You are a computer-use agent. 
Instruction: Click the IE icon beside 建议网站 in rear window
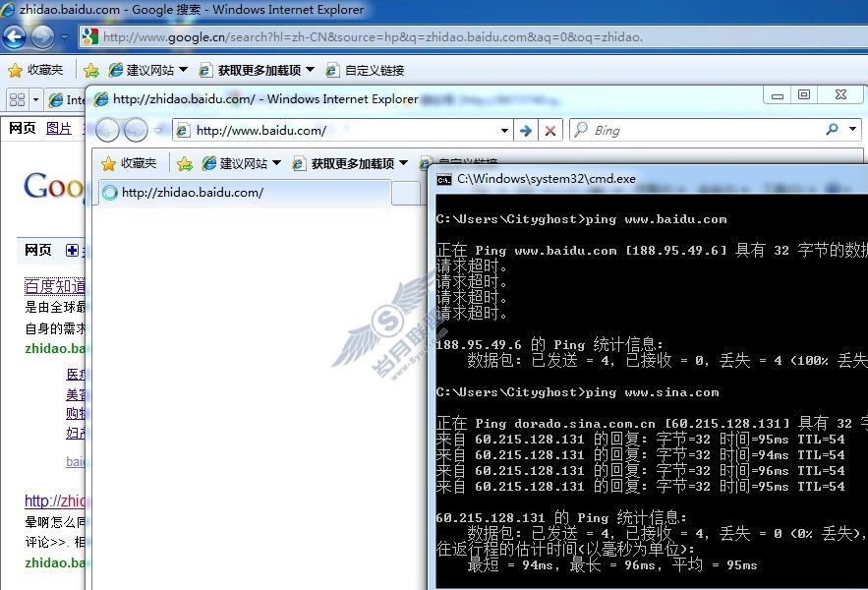click(x=116, y=70)
